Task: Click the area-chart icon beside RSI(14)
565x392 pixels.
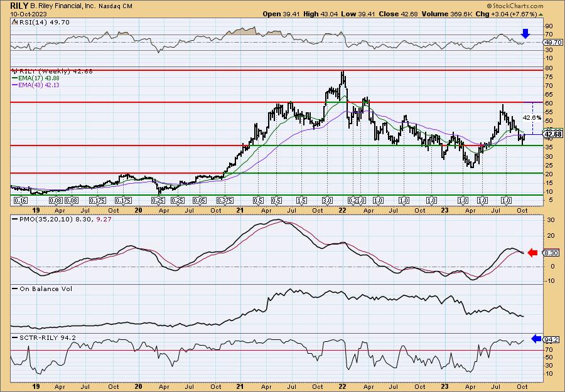Action: pos(14,22)
